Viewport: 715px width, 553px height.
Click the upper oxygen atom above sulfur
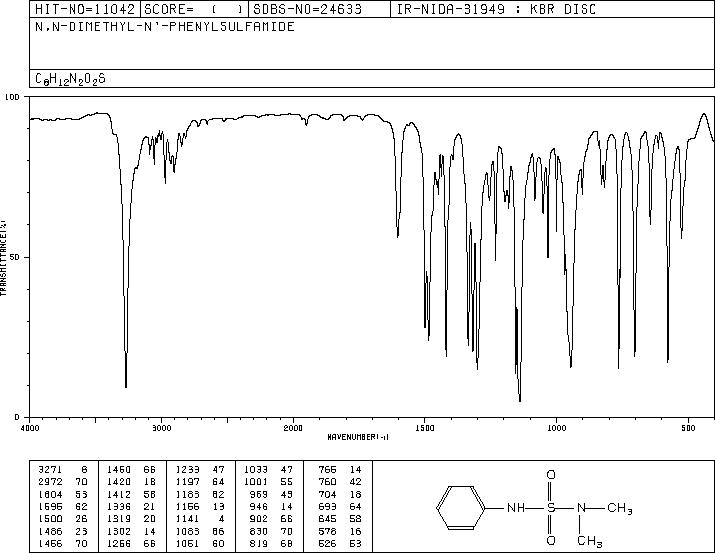pyautogui.click(x=551, y=475)
